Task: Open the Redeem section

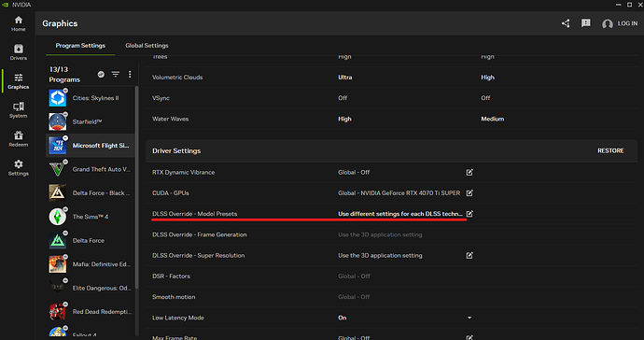Action: click(x=18, y=139)
